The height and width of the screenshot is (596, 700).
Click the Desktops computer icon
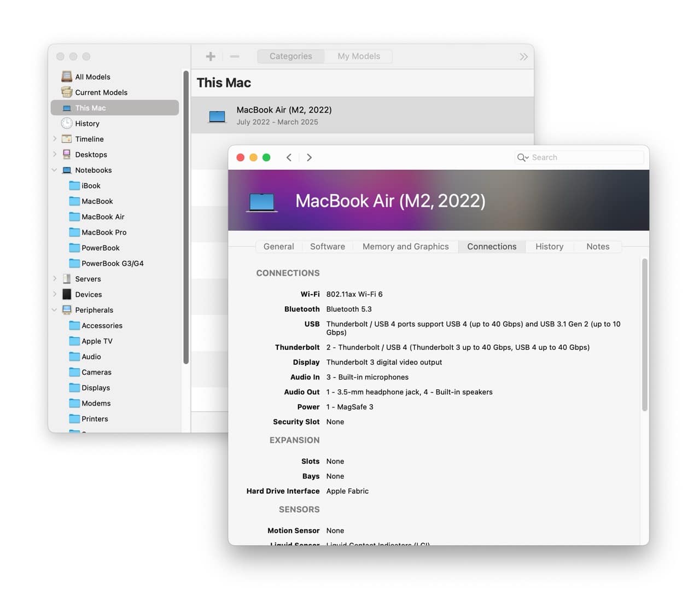(67, 154)
